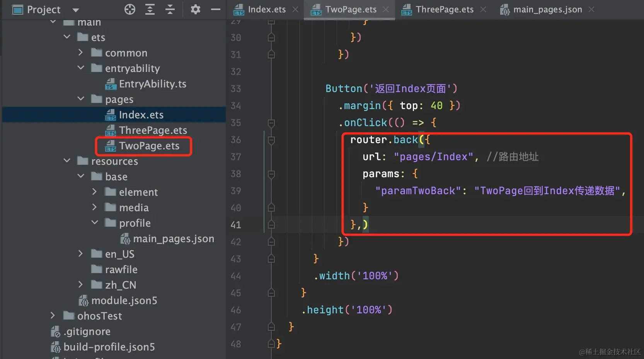
Task: Close the ThreePage.ets tab
Action: point(483,9)
